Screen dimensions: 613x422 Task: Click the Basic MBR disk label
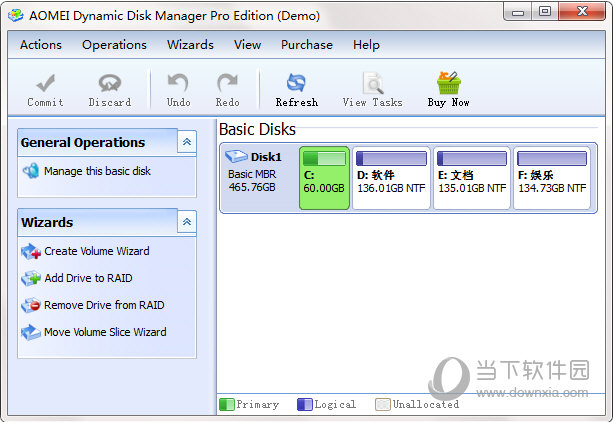(x=252, y=174)
